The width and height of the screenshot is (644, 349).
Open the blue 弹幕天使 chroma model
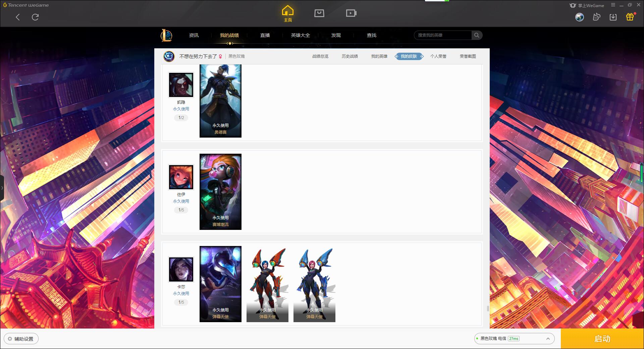tap(314, 284)
